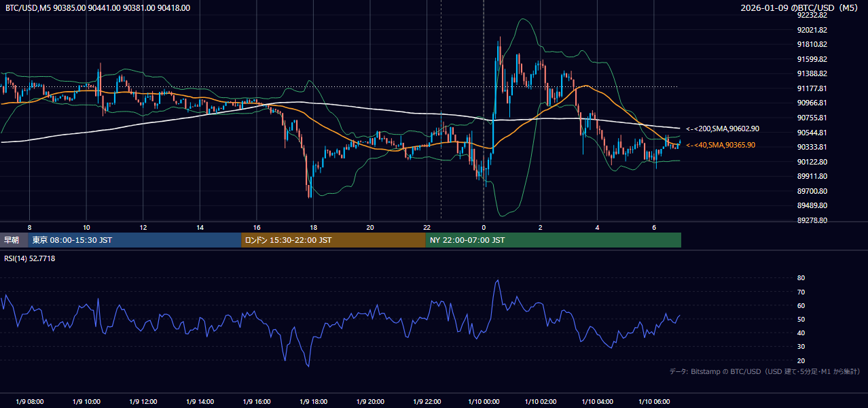Click the lowest price label 89278.80

tap(812, 220)
